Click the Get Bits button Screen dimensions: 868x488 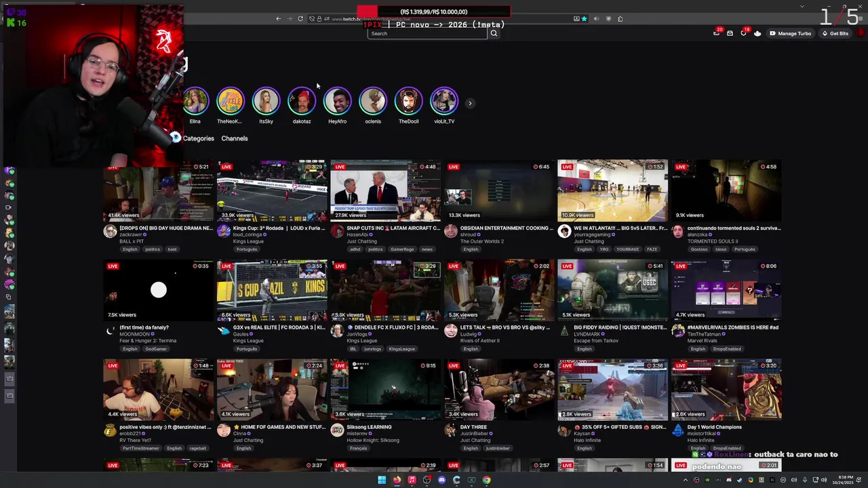tap(835, 33)
